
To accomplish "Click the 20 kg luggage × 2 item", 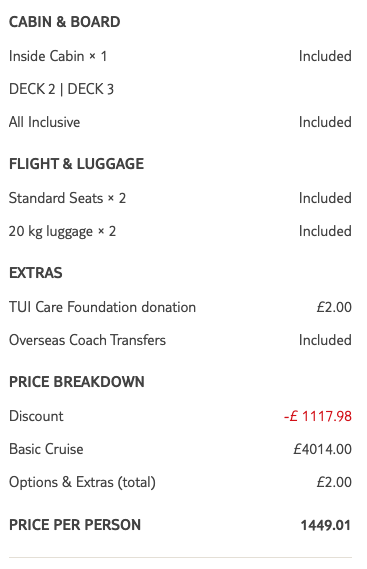I will [x=62, y=232].
